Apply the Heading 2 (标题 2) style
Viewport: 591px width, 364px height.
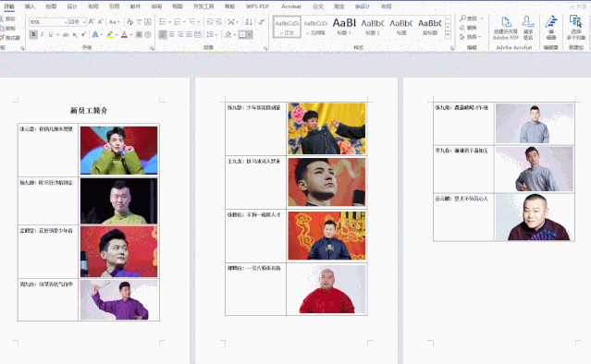click(x=373, y=27)
